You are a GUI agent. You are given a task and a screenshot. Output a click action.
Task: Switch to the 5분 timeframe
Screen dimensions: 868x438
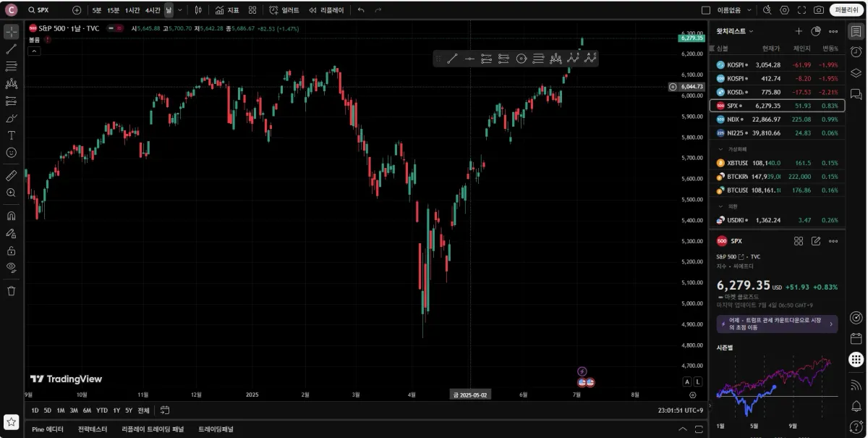pyautogui.click(x=97, y=10)
